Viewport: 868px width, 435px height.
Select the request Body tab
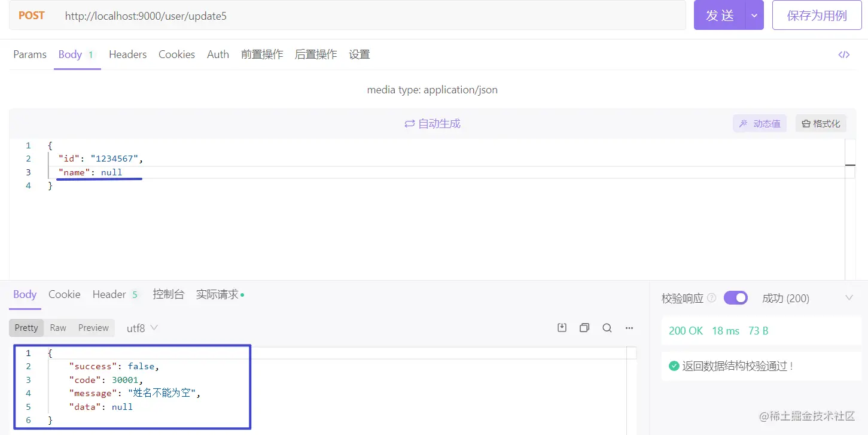pos(77,54)
